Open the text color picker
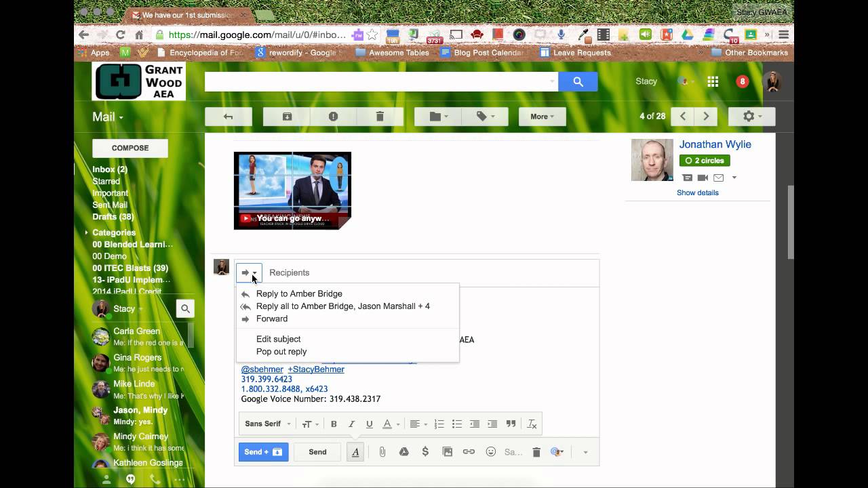 (x=391, y=424)
